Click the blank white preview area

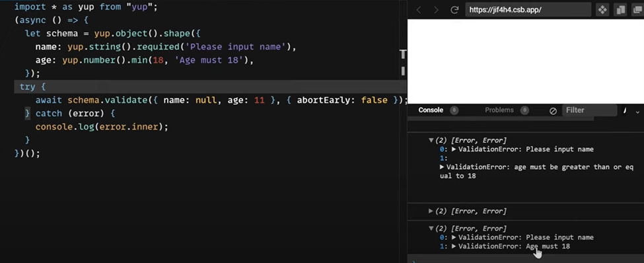click(x=526, y=61)
